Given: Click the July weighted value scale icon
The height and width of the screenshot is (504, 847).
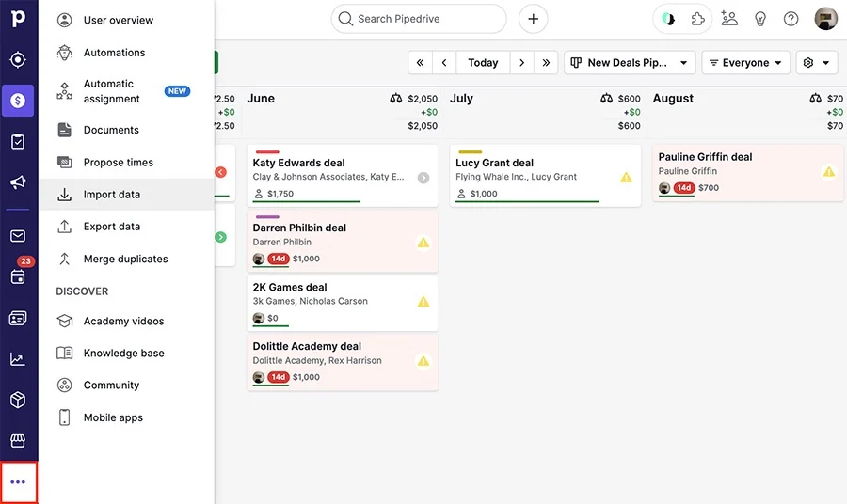Looking at the screenshot, I should pyautogui.click(x=607, y=98).
